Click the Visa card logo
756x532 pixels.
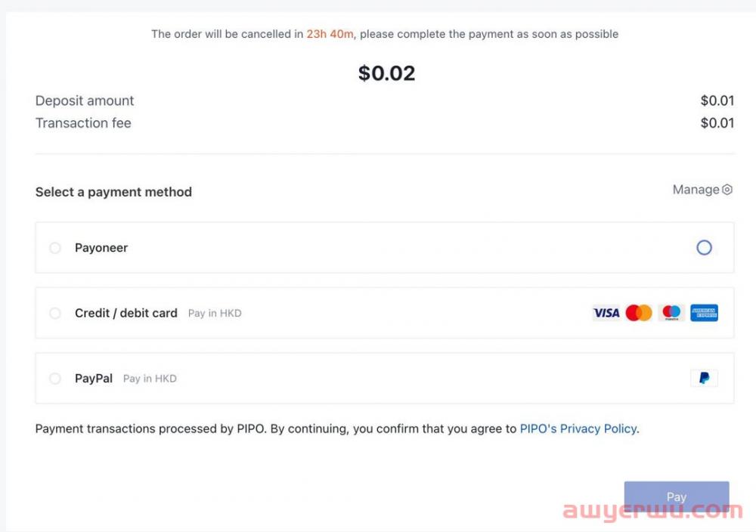pyautogui.click(x=606, y=313)
